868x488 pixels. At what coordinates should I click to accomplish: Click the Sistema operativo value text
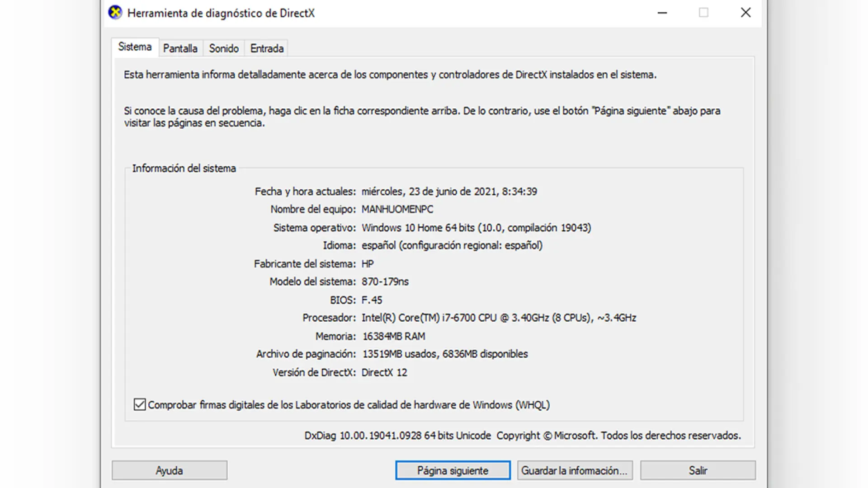476,228
